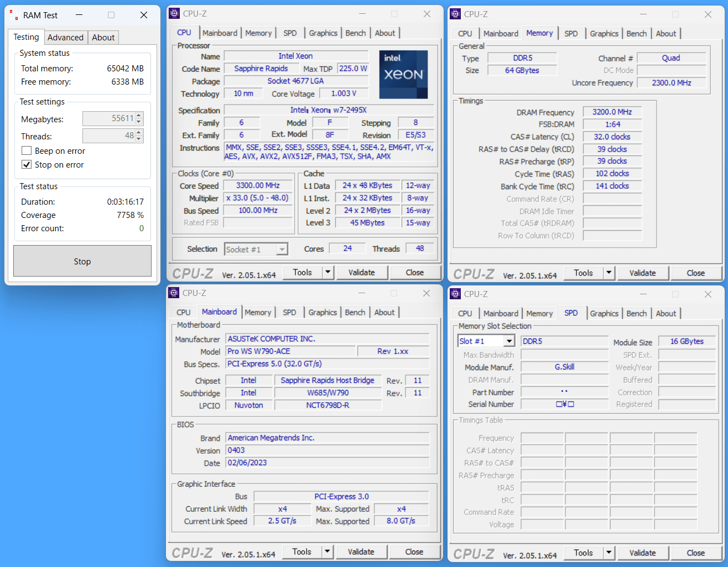Click Validate in the SPD-tab CPU-Z window

point(643,553)
